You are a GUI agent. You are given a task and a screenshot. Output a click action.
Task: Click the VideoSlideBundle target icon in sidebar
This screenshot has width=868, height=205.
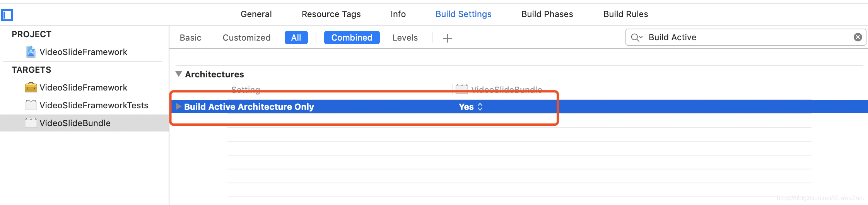pyautogui.click(x=31, y=123)
